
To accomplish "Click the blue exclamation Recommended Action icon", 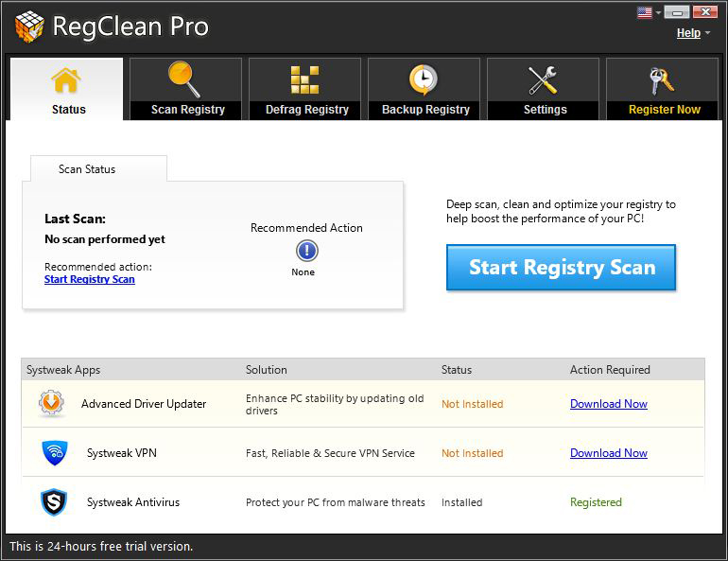I will (x=307, y=251).
